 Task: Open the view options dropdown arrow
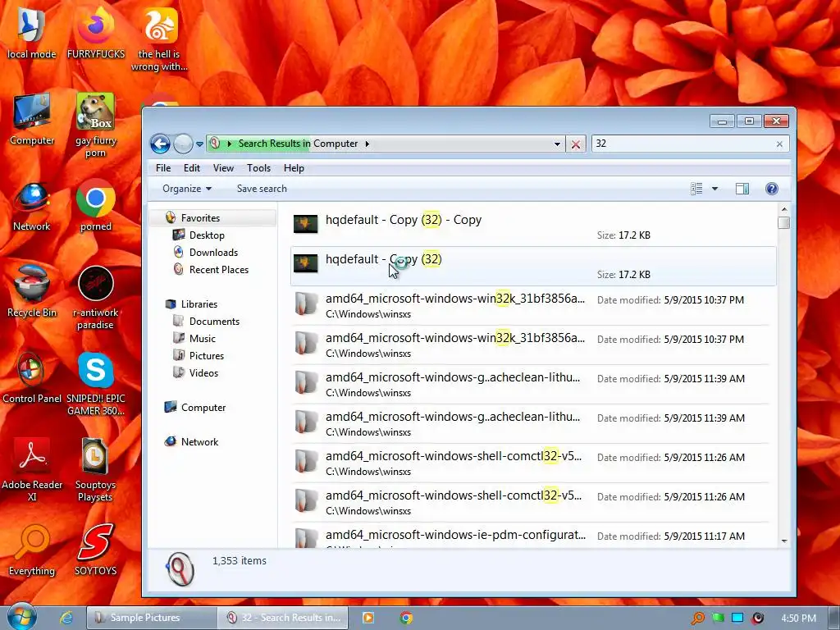(x=714, y=189)
